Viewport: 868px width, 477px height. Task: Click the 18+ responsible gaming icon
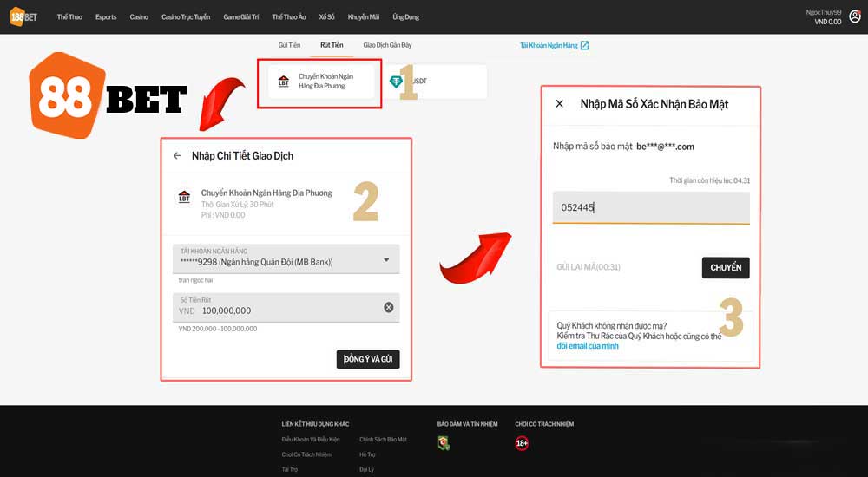522,443
